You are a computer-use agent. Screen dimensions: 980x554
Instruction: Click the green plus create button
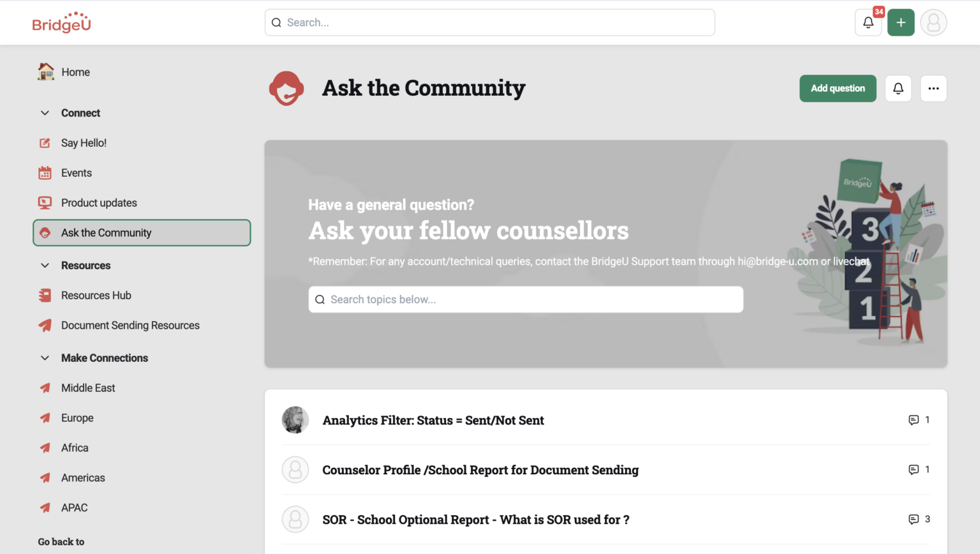tap(900, 23)
